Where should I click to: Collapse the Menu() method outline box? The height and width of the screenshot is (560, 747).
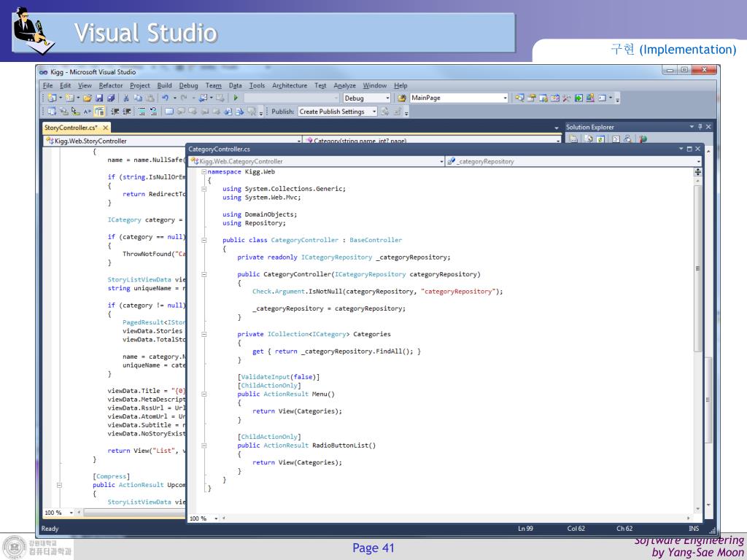pos(204,394)
